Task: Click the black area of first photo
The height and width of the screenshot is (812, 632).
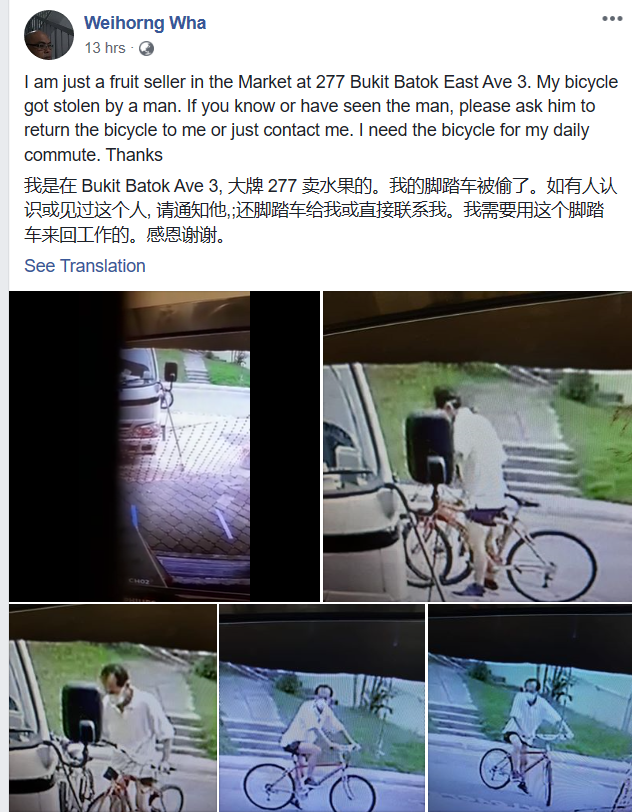Action: pos(65,446)
